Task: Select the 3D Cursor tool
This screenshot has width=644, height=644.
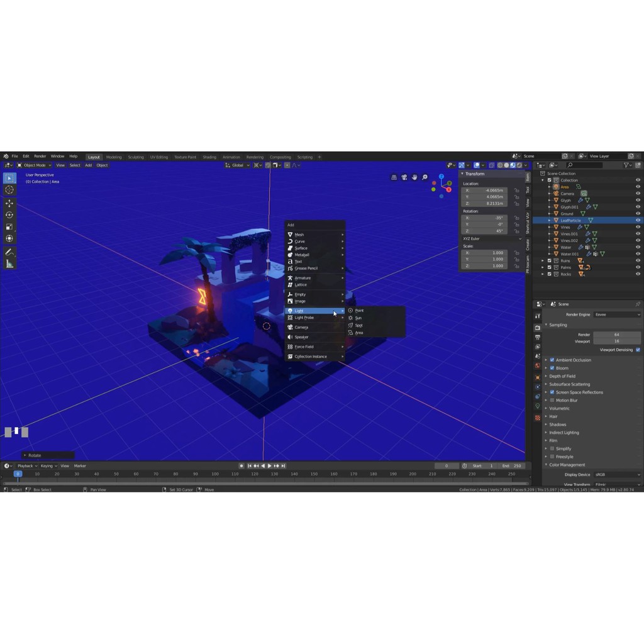Action: pyautogui.click(x=9, y=189)
